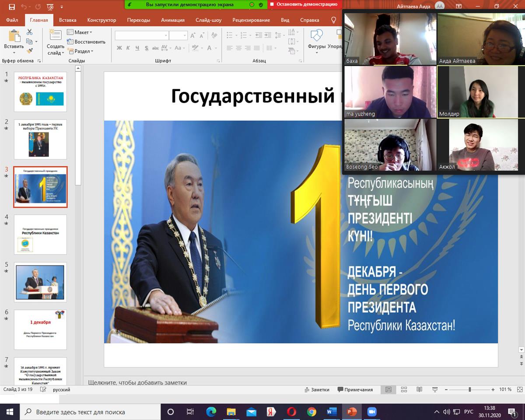The height and width of the screenshot is (420, 525).
Task: Open the font name combo box
Action: 142,35
